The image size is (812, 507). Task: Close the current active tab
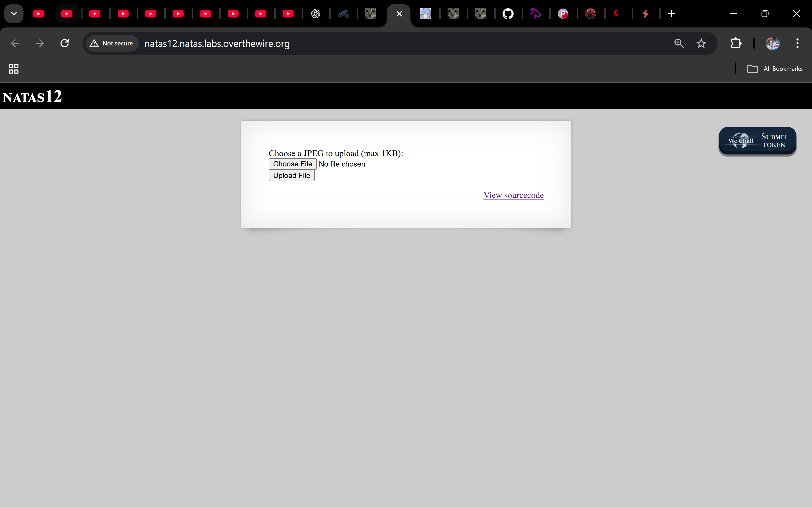pyautogui.click(x=399, y=14)
